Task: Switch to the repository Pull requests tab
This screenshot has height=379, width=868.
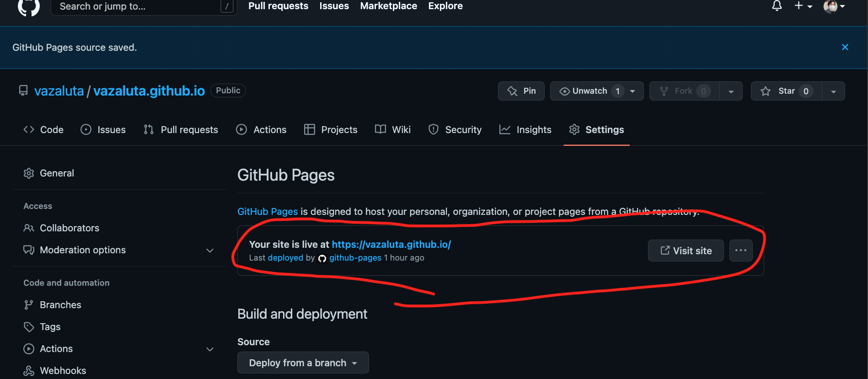Action: pyautogui.click(x=181, y=130)
